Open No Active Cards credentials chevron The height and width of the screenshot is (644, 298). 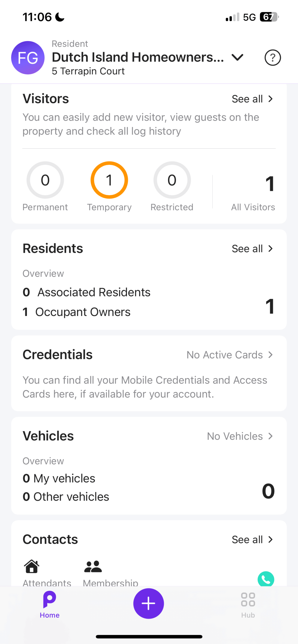(x=270, y=355)
